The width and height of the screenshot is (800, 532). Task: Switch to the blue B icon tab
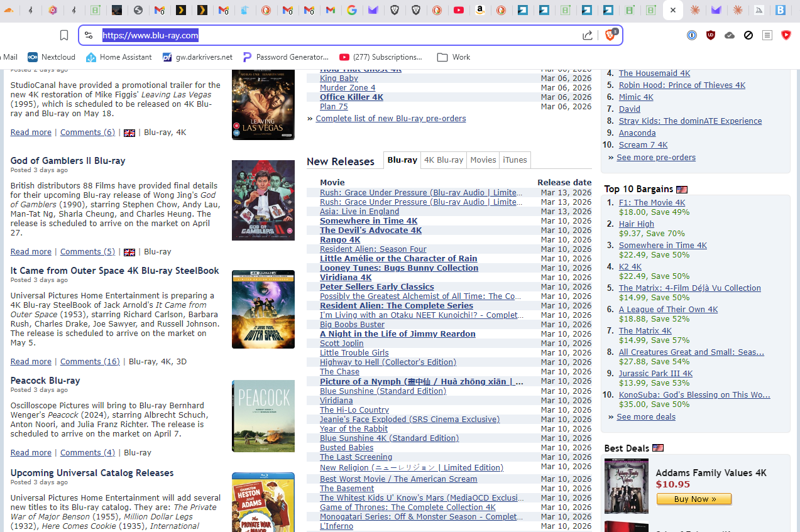tap(781, 10)
